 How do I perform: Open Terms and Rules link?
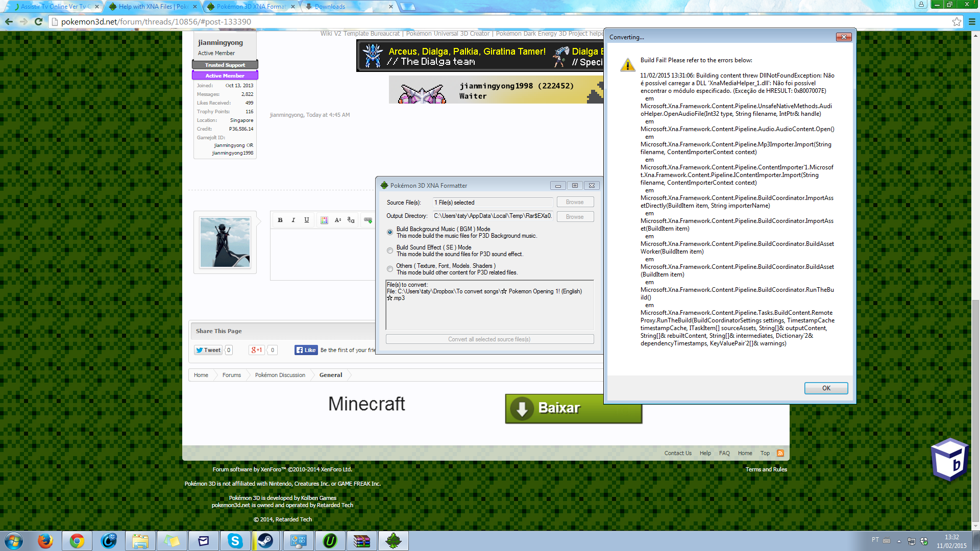[766, 469]
